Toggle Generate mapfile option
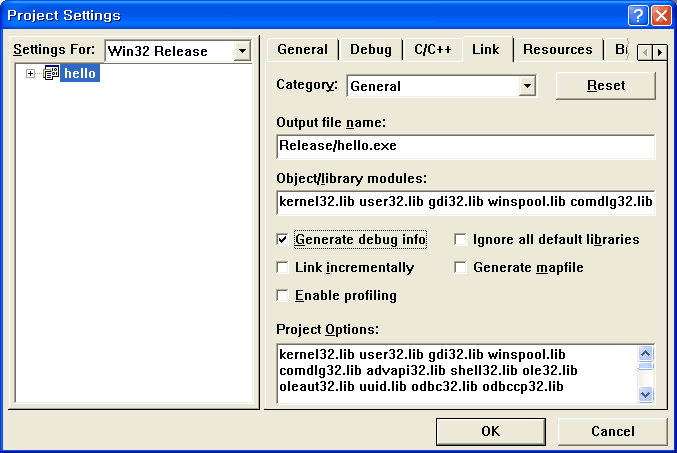 tap(461, 268)
